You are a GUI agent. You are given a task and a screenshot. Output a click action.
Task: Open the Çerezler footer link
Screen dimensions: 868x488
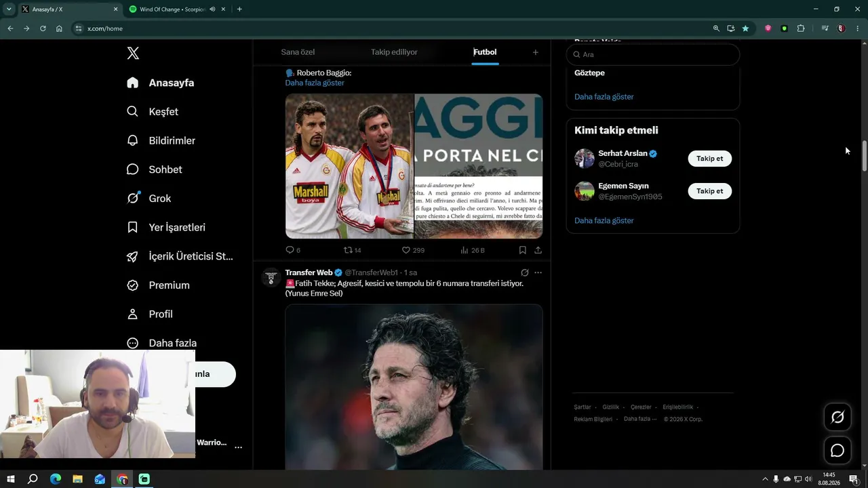pos(641,407)
